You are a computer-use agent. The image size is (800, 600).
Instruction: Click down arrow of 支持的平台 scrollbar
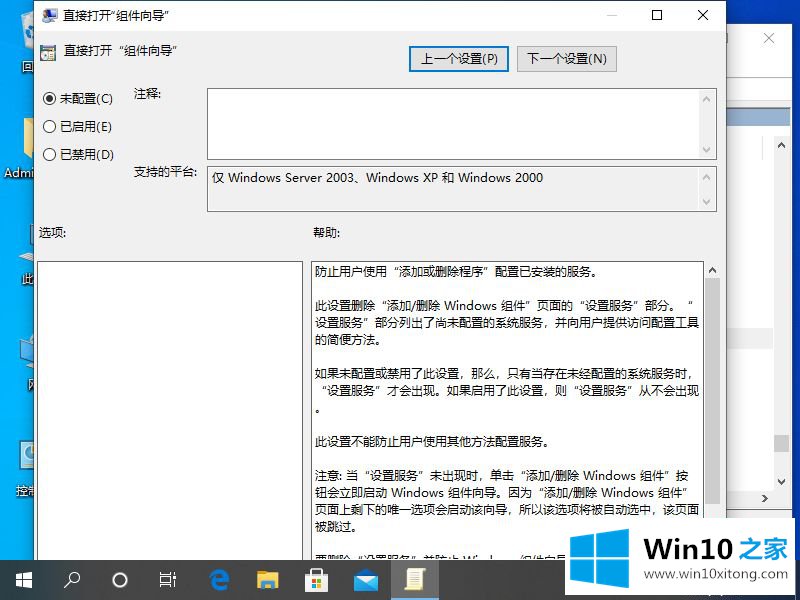click(707, 202)
